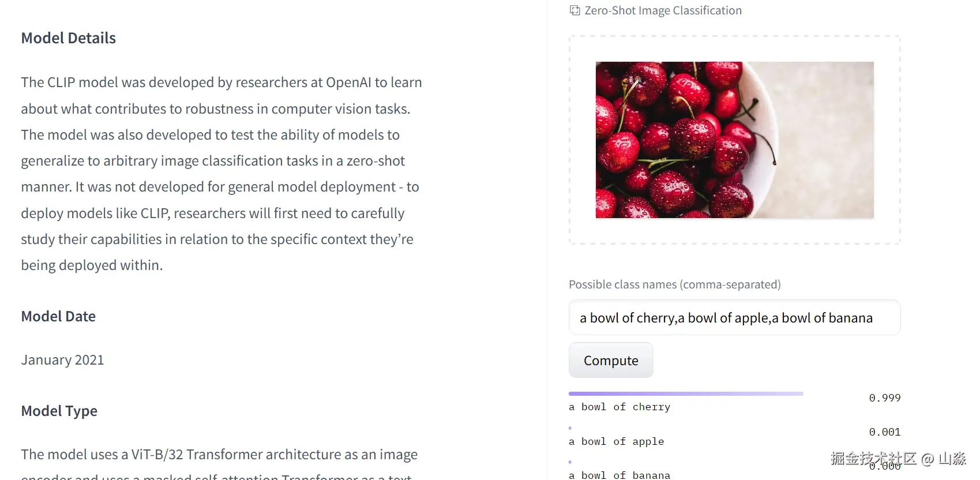The image size is (980, 480).
Task: Click the "Possible class names (comma-separated)" label
Action: 674,284
